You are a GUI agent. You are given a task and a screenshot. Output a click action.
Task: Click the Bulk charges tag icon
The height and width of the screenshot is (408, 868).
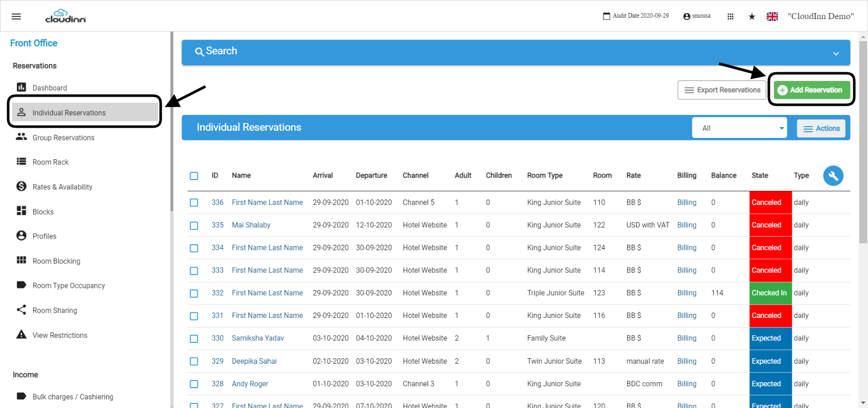point(21,396)
